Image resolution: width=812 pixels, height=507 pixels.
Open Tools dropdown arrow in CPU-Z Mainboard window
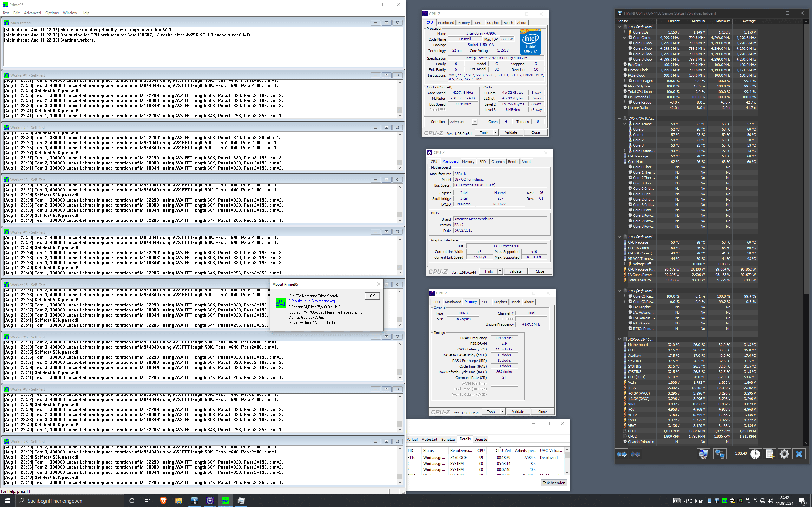pos(500,271)
